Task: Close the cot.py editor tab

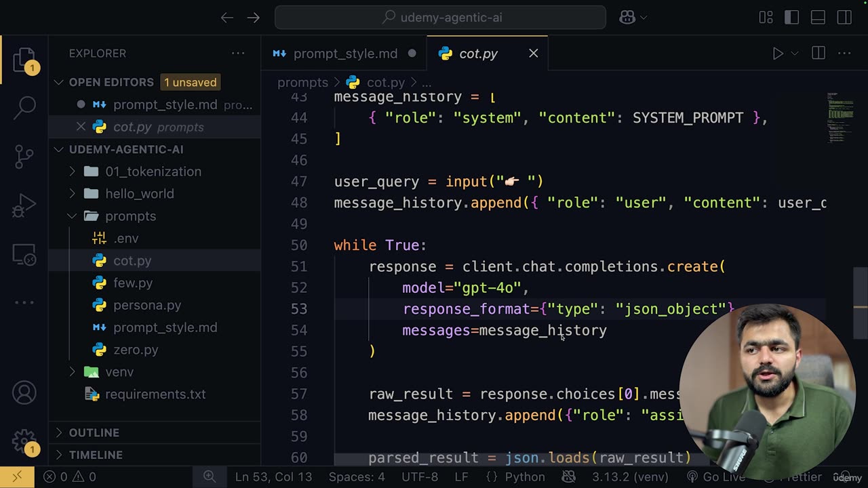Action: tap(534, 54)
